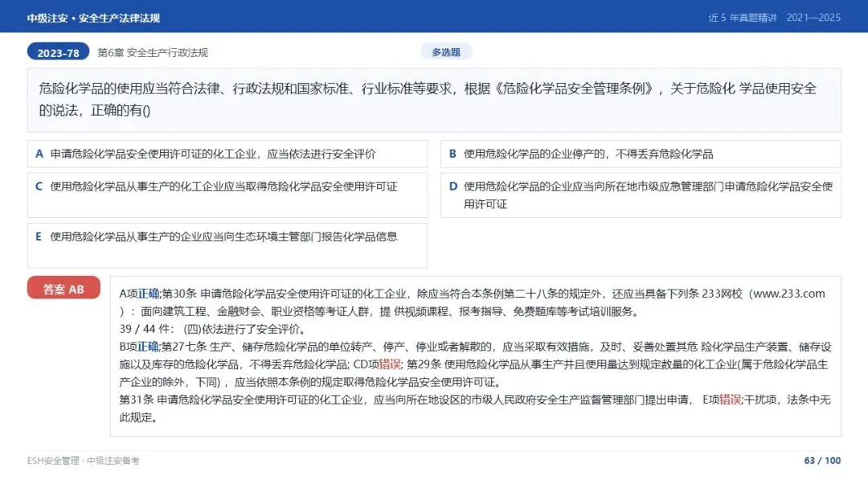Image resolution: width=868 pixels, height=489 pixels.
Task: Click the red 答案 AB badge
Action: click(63, 288)
